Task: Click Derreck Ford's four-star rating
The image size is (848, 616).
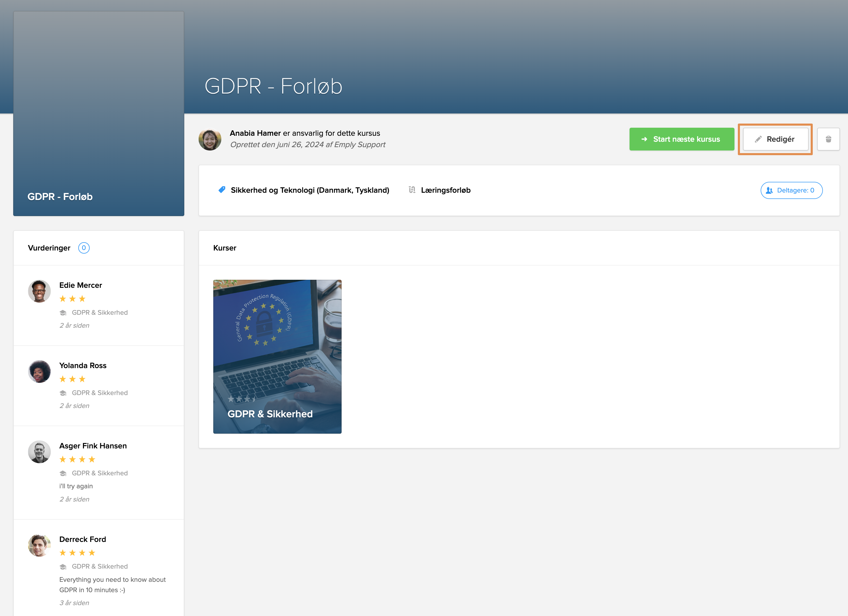Action: [x=77, y=553]
